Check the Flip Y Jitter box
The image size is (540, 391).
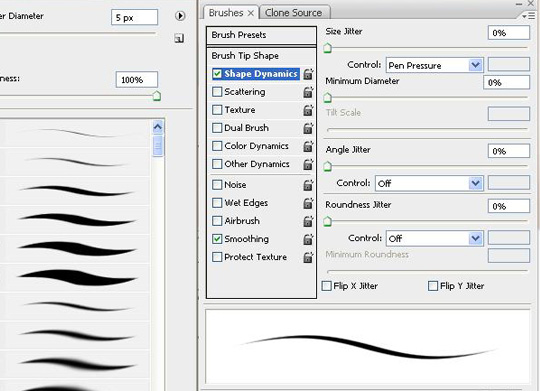433,286
